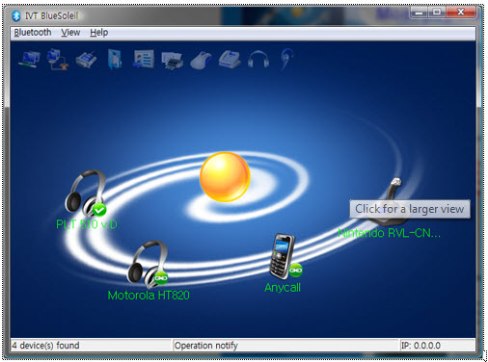
Task: Click the Nintendo RVL-CN... device label
Action: tap(389, 233)
